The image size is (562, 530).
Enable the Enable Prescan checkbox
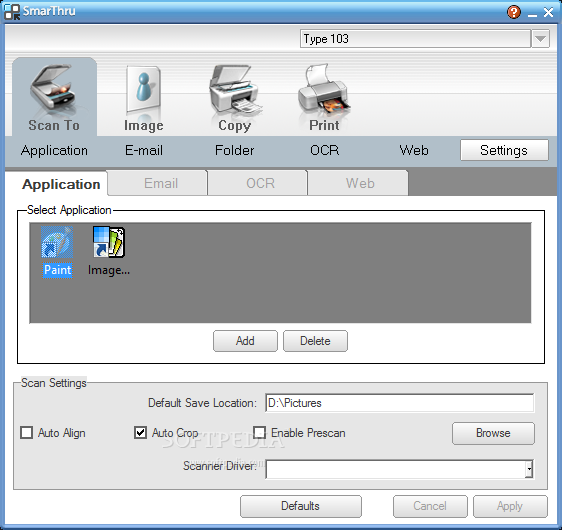tap(259, 433)
